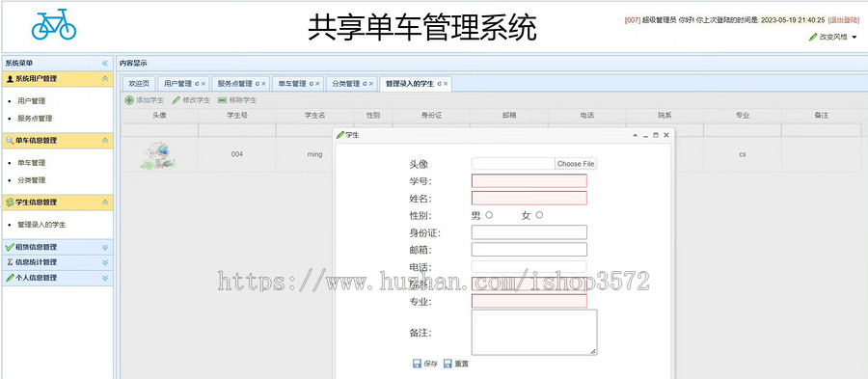The image size is (868, 379).
Task: Sort by the 专业 column header
Action: click(743, 115)
